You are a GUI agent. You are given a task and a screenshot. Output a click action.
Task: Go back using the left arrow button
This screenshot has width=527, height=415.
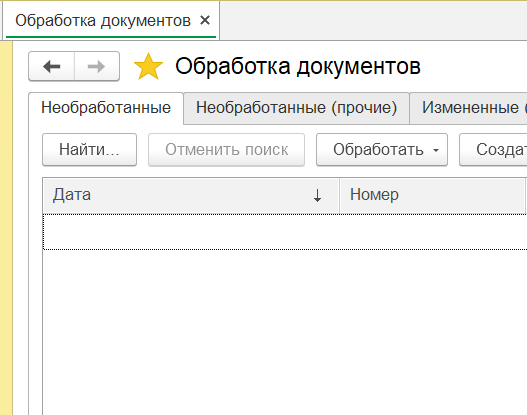coord(51,67)
